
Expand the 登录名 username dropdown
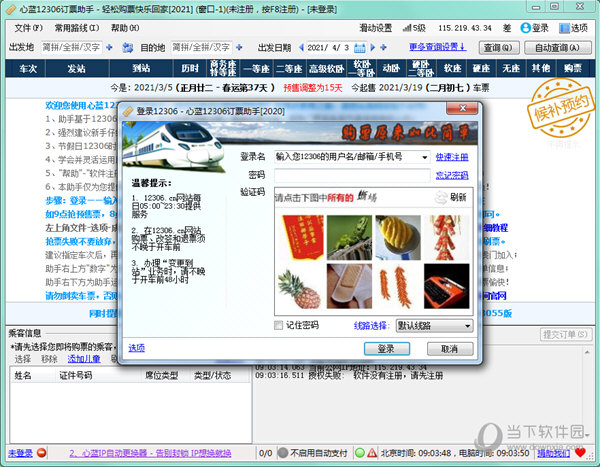tap(424, 157)
